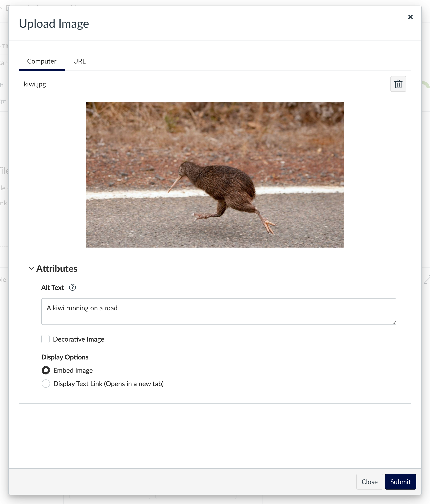430x504 pixels.
Task: Close the Upload Image dialog with X
Action: pos(410,17)
